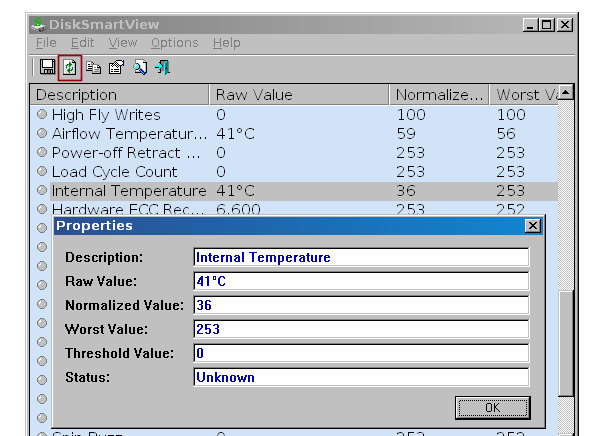Copy selected items via toolbar icon

93,67
